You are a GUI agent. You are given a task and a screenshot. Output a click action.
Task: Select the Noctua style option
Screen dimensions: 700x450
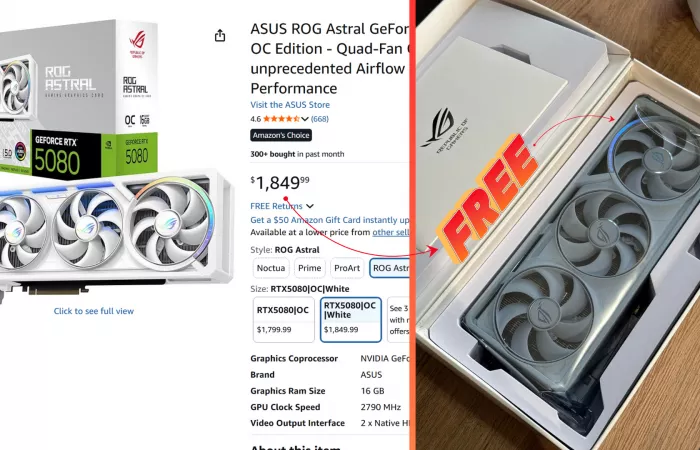[271, 268]
